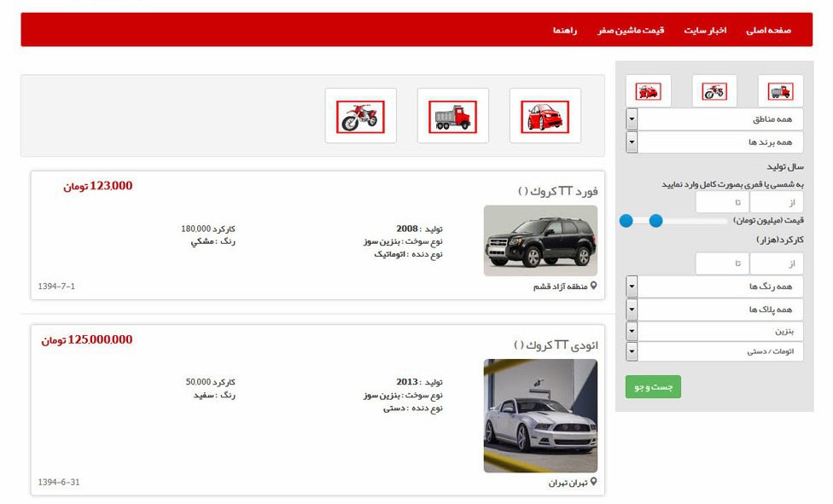833x504 pixels.
Task: Click date 1394-7-1 on Ford listing
Action: tap(56, 287)
